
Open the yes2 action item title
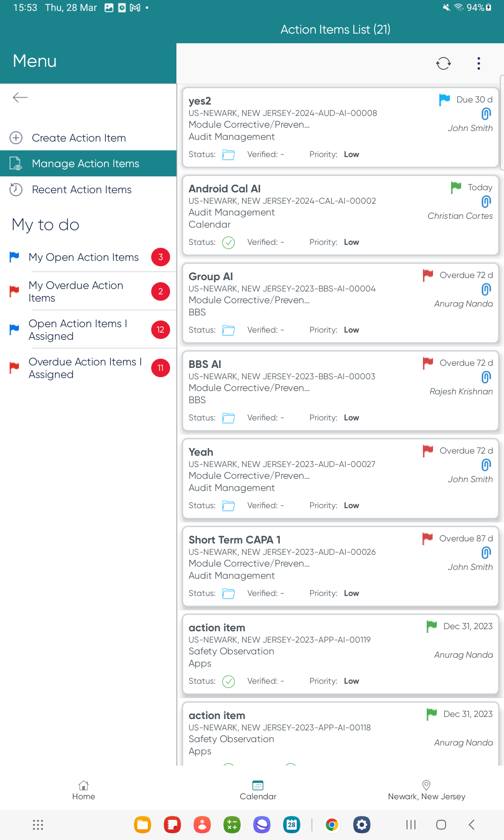click(x=200, y=101)
